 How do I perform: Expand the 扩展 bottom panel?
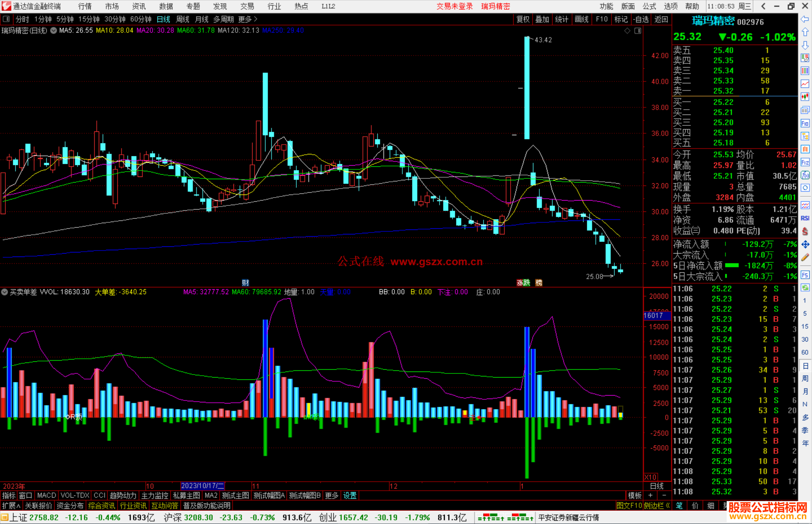click(x=11, y=506)
